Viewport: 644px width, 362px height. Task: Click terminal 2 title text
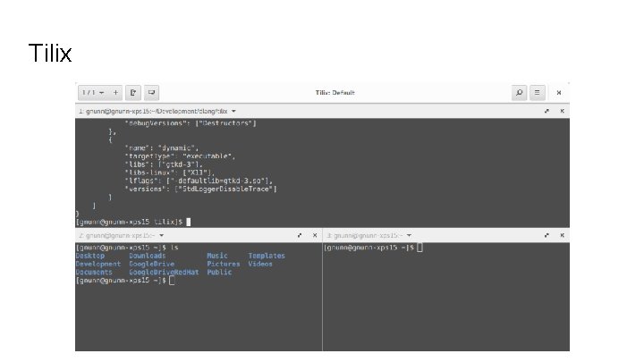117,236
